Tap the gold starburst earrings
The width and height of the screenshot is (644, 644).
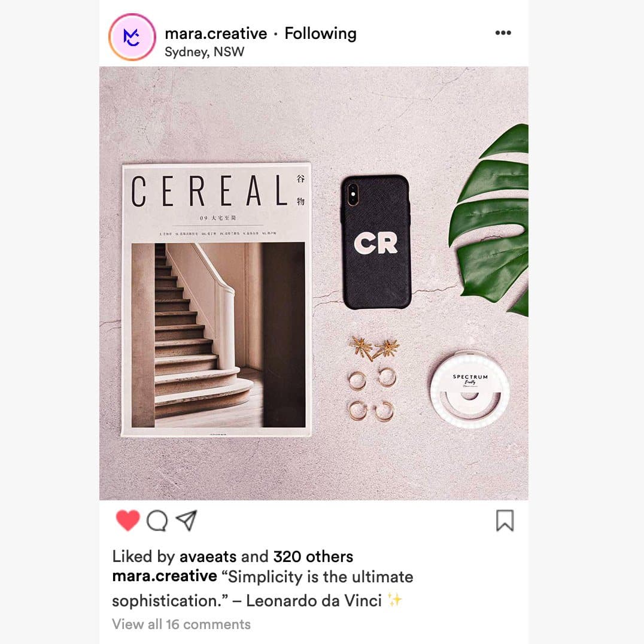coord(373,348)
